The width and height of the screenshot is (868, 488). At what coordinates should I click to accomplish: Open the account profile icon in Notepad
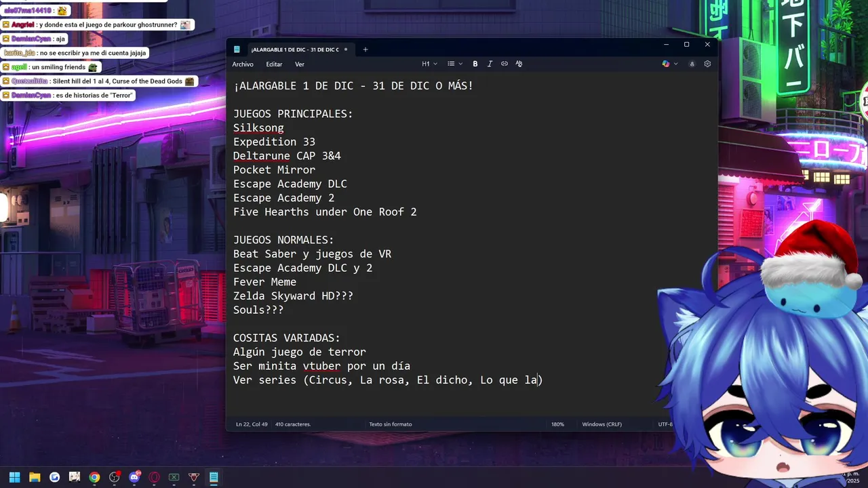pyautogui.click(x=692, y=64)
